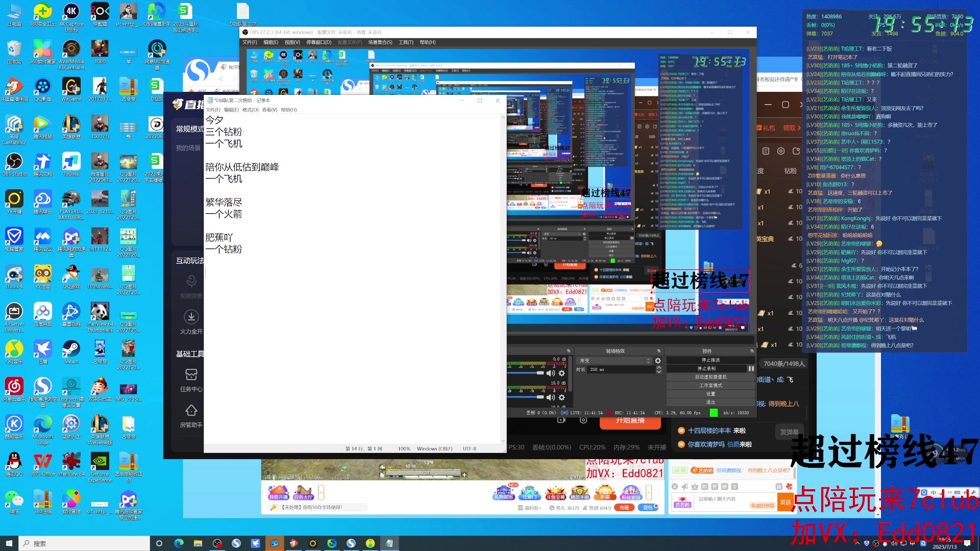980x551 pixels.
Task: Mute the second OBS audio mixer channel
Action: click(x=551, y=397)
